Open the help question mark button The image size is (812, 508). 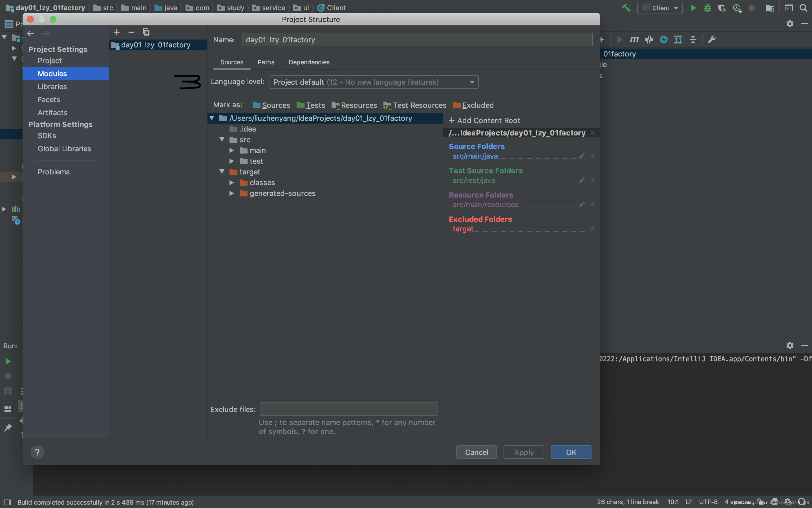tap(37, 452)
